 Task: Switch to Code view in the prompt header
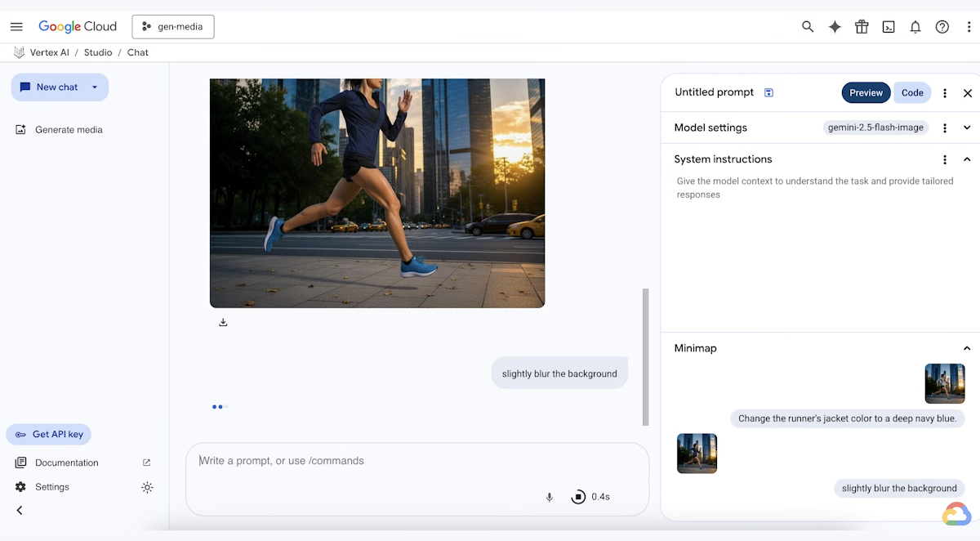pos(912,92)
